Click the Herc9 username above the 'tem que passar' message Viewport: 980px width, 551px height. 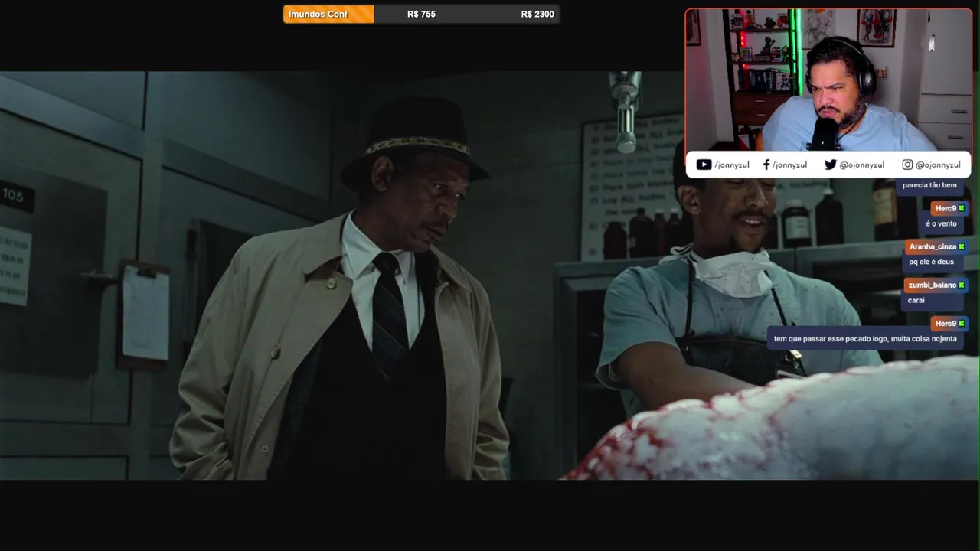coord(946,324)
